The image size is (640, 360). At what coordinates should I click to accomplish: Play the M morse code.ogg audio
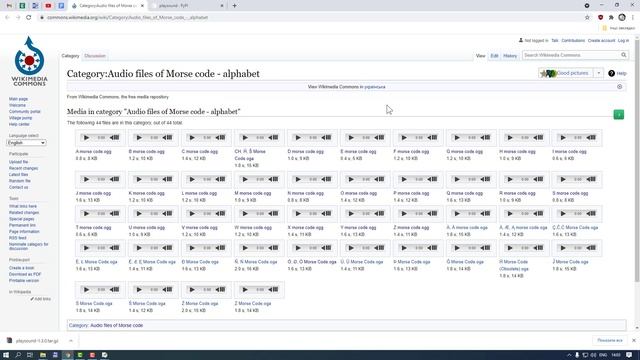pos(245,179)
